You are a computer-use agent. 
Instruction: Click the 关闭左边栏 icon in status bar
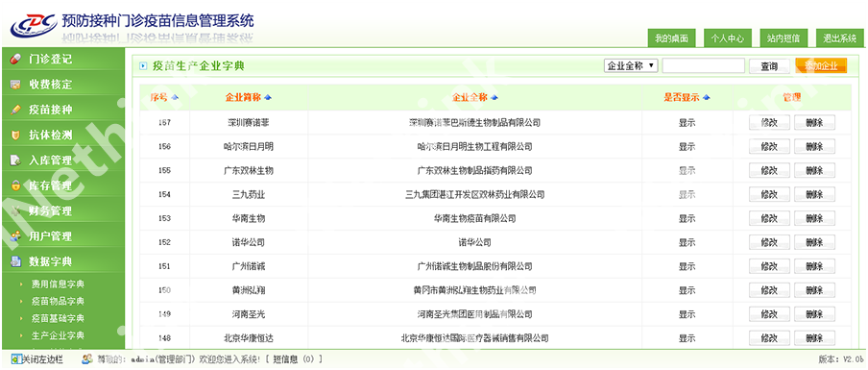[16, 358]
